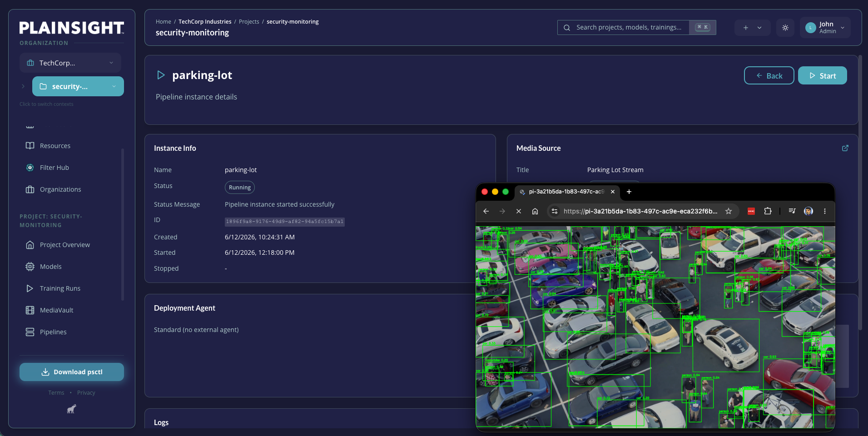This screenshot has height=436, width=868.
Task: Click the Download pscti button
Action: click(x=72, y=372)
